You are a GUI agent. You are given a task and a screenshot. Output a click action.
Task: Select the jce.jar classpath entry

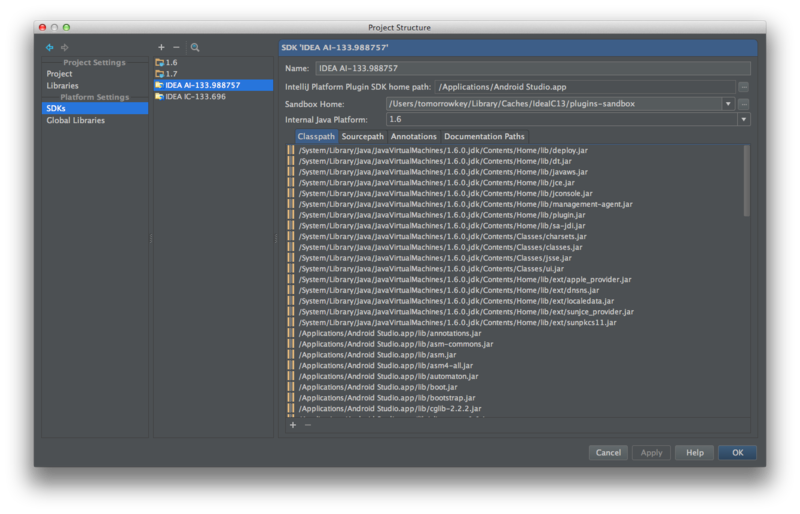[x=514, y=183]
